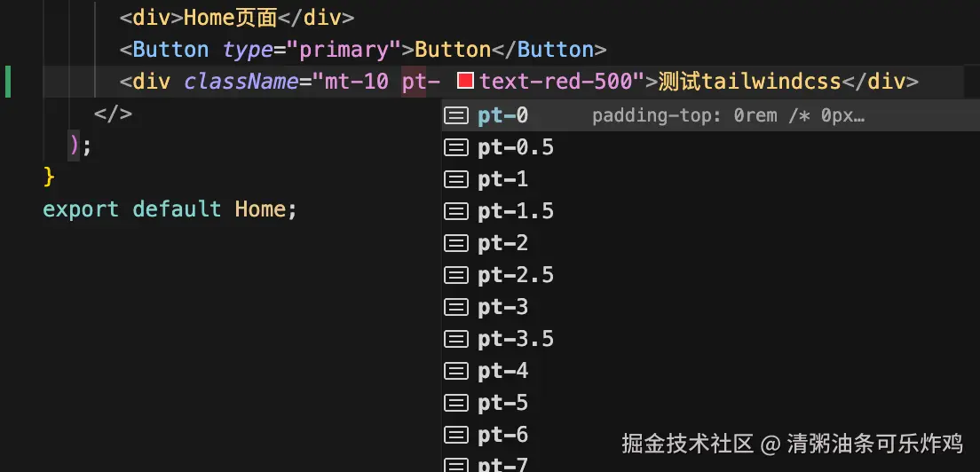
Task: Click the icon next to pt-5 entry
Action: 456,403
